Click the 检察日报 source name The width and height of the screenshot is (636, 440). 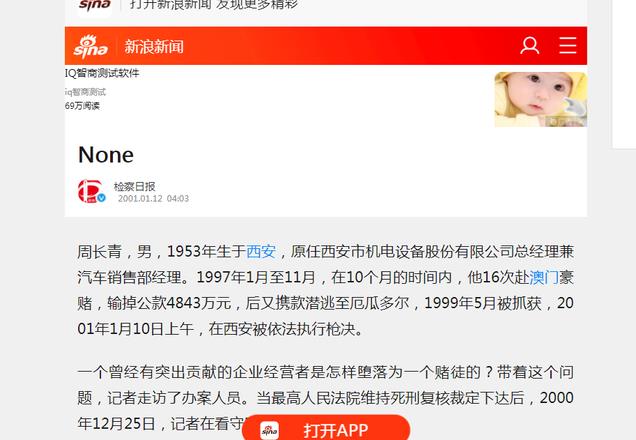tap(134, 187)
